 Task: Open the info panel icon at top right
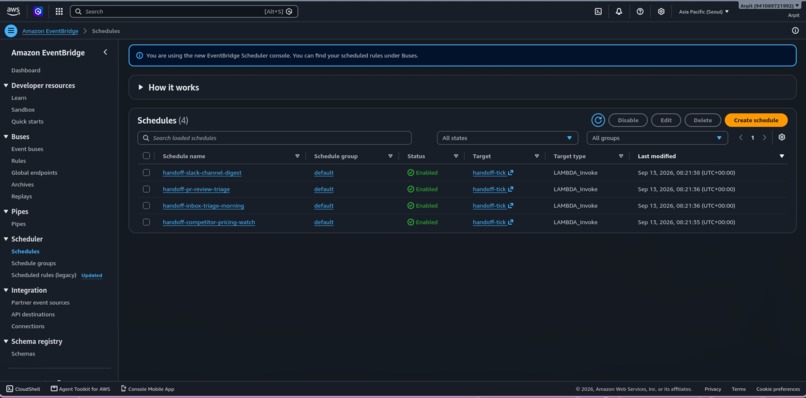click(x=795, y=31)
